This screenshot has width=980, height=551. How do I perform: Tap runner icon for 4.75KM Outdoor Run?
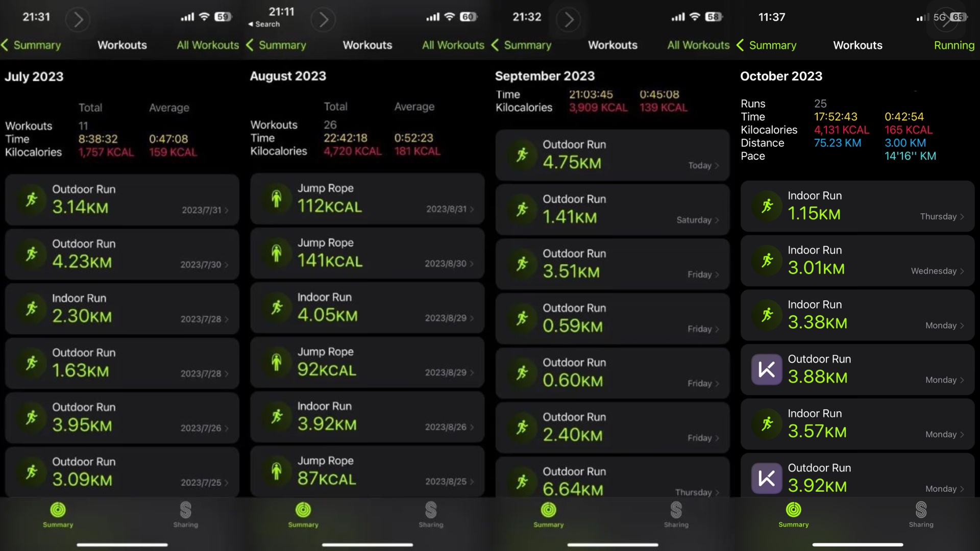[522, 155]
